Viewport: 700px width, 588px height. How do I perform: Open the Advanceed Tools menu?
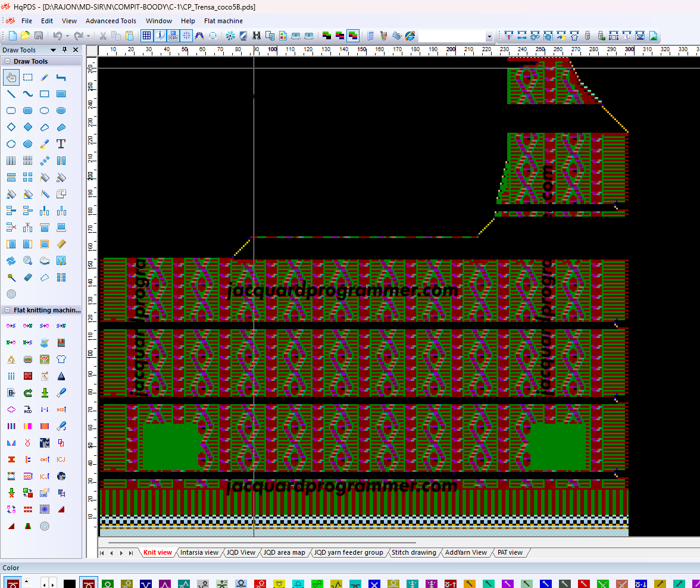(x=111, y=21)
